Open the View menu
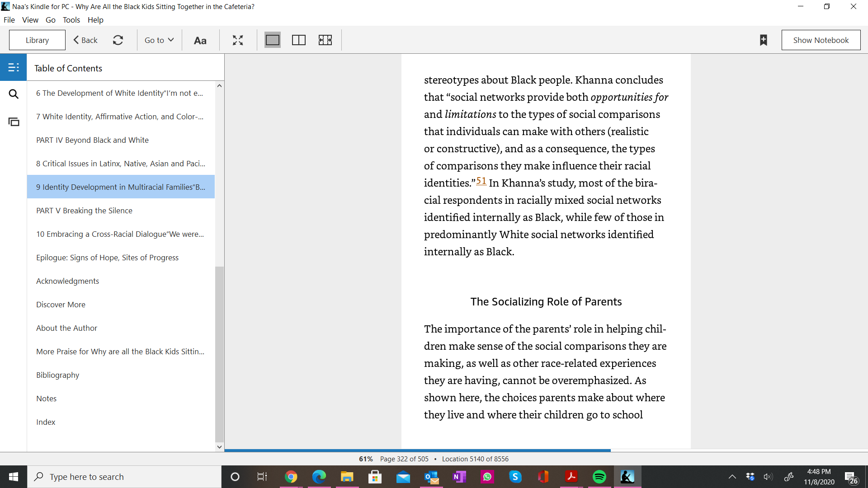Screen dimensions: 868x488 (x=30, y=20)
